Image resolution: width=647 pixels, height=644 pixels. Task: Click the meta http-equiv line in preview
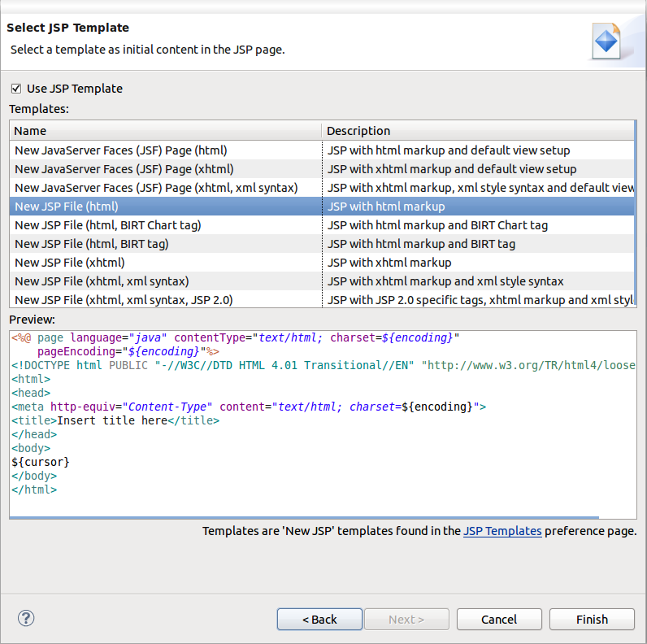[x=249, y=407]
